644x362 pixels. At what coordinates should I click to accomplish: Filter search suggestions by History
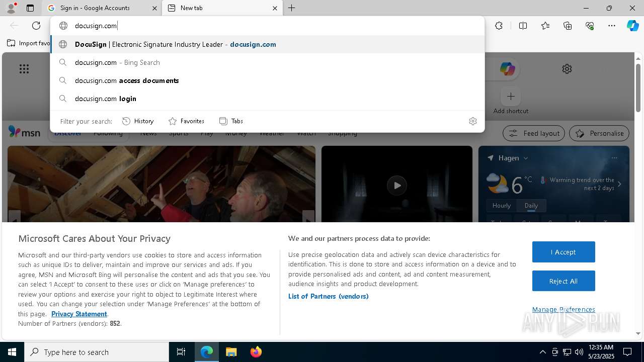pos(138,121)
